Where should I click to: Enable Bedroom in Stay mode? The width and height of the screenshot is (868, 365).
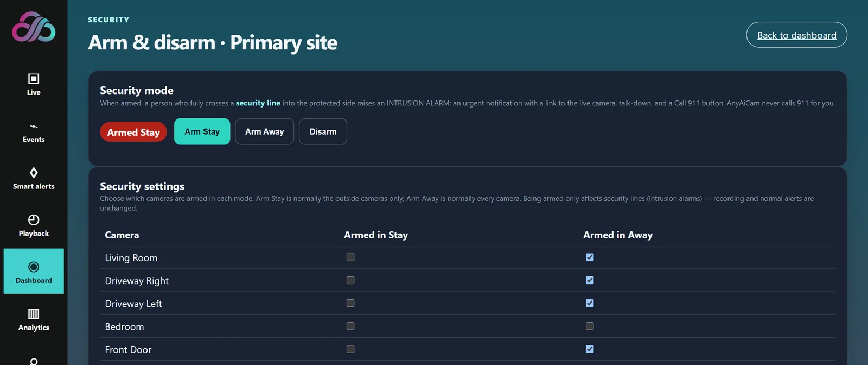[x=350, y=326]
